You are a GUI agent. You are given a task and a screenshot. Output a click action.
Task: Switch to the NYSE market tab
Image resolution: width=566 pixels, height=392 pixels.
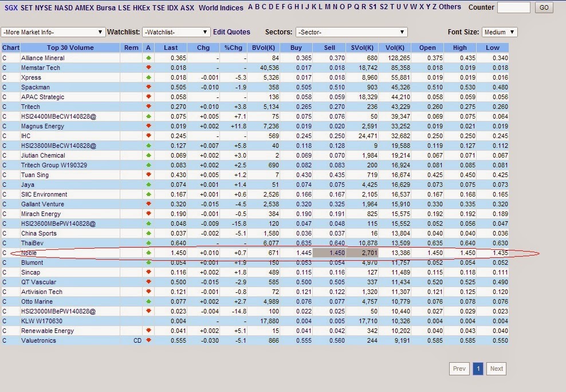pyautogui.click(x=44, y=7)
